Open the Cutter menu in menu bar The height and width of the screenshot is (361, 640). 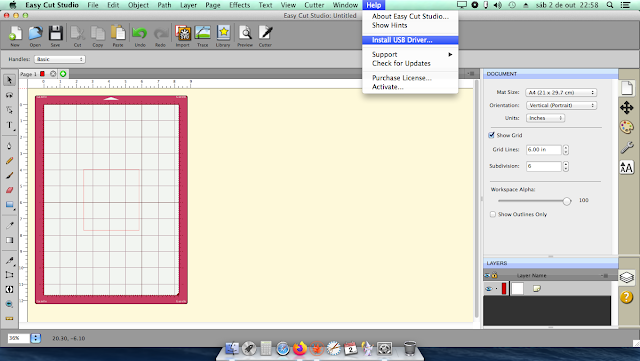314,5
